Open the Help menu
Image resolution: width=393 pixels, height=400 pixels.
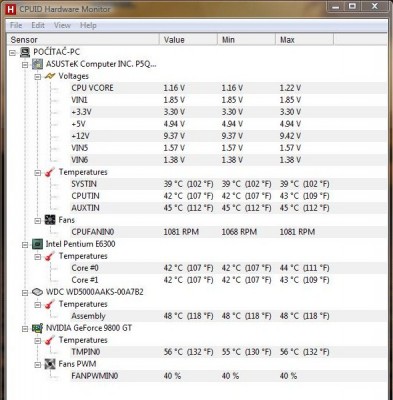[x=88, y=25]
